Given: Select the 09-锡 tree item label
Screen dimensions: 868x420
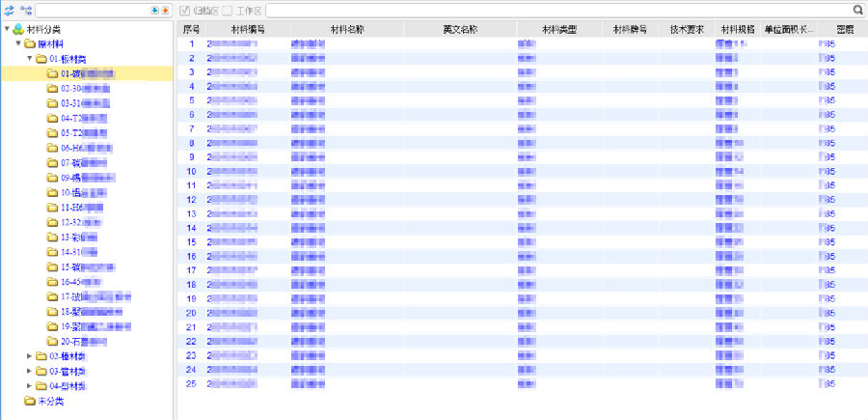Looking at the screenshot, I should pyautogui.click(x=88, y=178).
